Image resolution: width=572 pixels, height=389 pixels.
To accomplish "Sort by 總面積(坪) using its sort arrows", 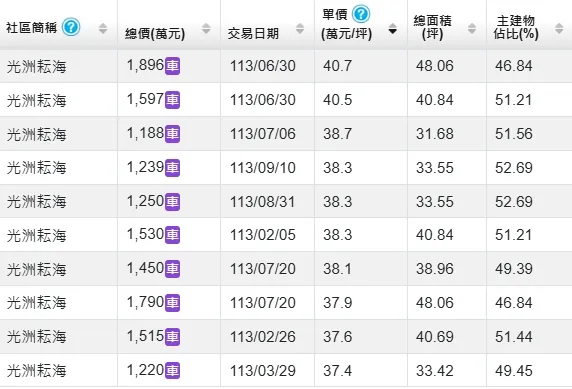I will [472, 28].
